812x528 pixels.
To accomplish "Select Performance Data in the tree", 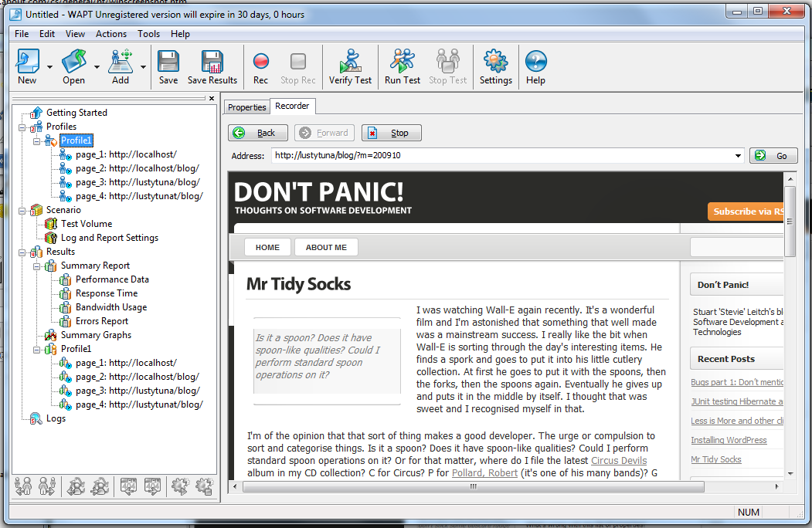I will (112, 279).
